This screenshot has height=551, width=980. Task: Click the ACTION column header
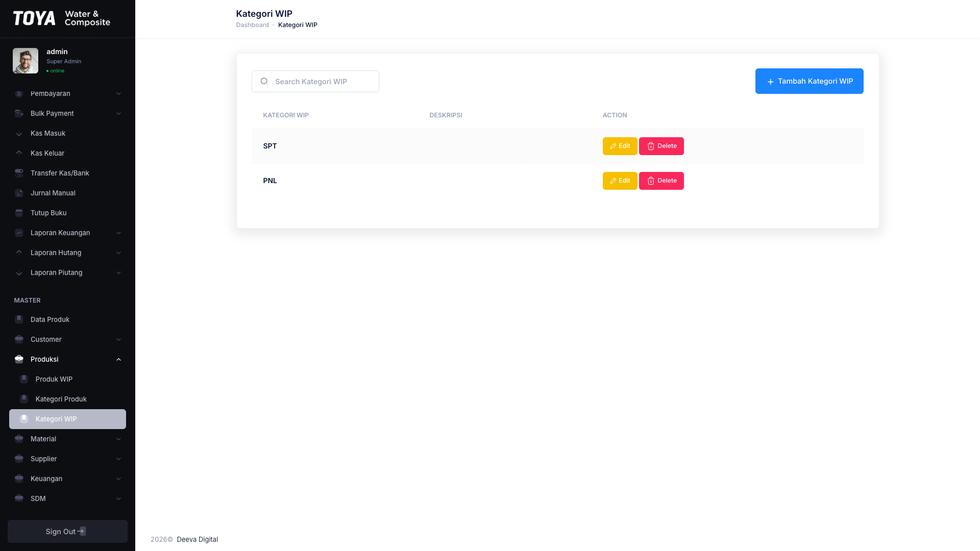pos(615,115)
